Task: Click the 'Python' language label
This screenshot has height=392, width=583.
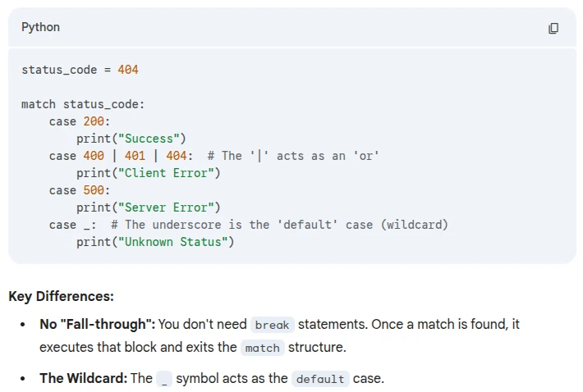Action: pos(40,27)
